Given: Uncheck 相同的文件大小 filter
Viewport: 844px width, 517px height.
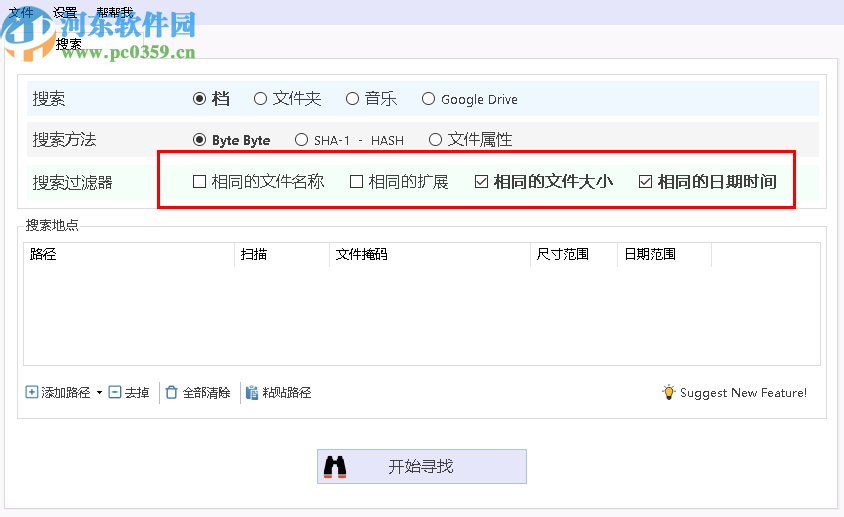Looking at the screenshot, I should coord(482,182).
